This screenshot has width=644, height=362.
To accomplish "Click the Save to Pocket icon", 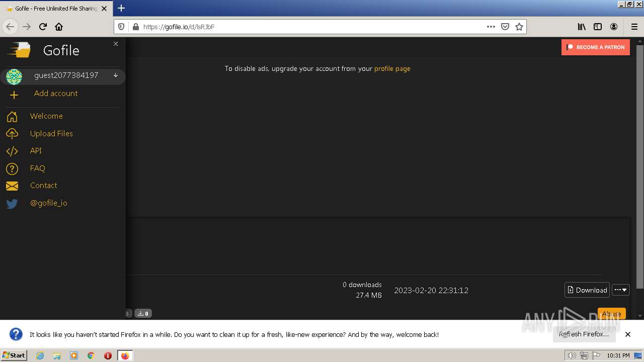I will tap(505, 27).
